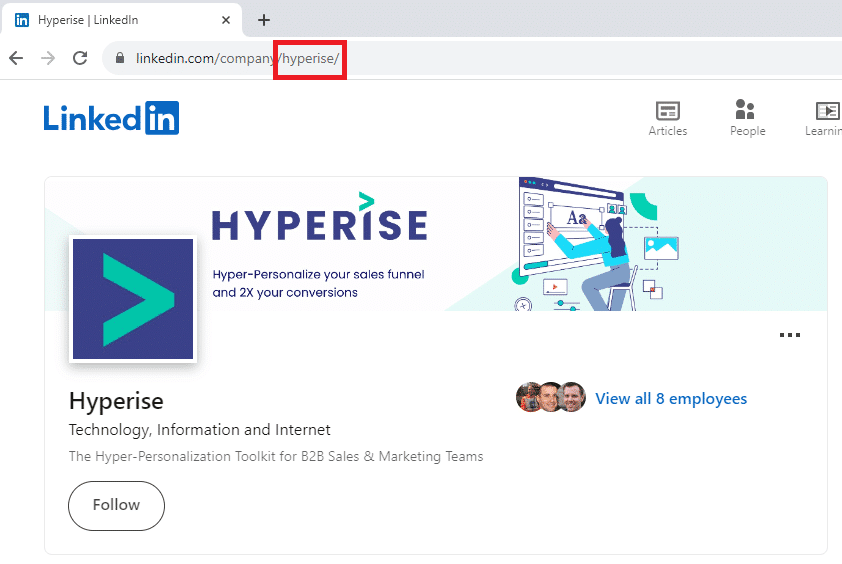Image resolution: width=842 pixels, height=564 pixels.
Task: Click the Technology, Information and Internet text
Action: (199, 430)
